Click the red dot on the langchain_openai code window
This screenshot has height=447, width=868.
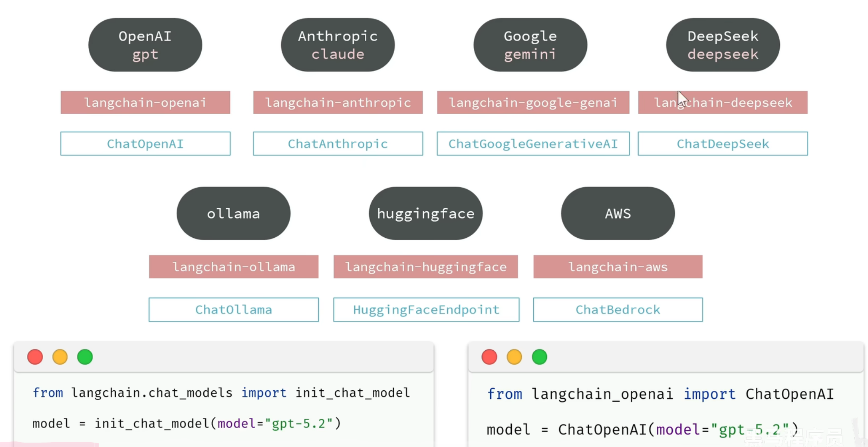[489, 357]
